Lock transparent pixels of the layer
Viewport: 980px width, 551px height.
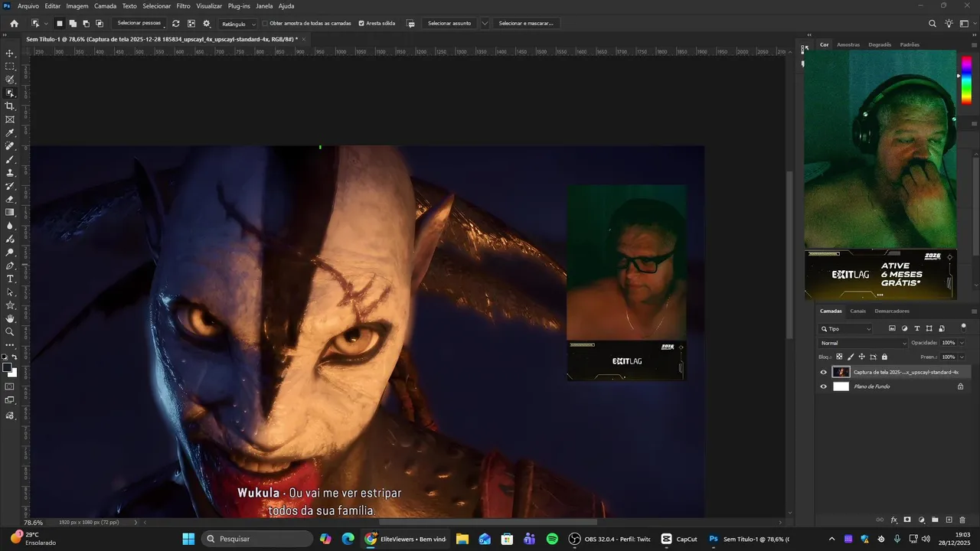[839, 357]
